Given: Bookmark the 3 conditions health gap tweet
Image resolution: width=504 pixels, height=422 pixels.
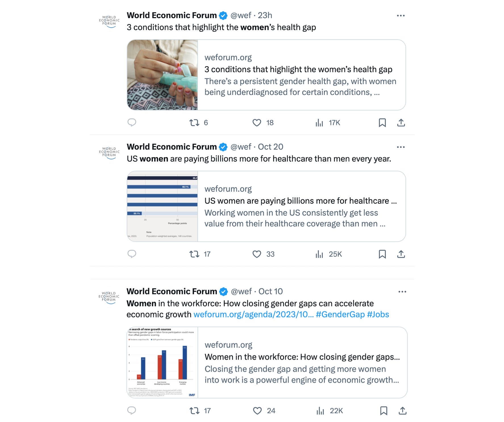Looking at the screenshot, I should pos(382,123).
